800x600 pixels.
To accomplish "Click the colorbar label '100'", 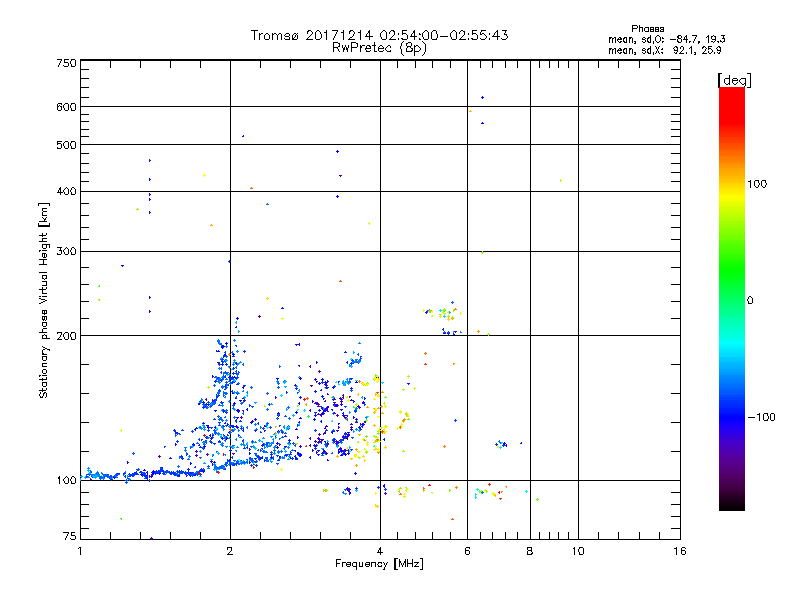I will [757, 184].
